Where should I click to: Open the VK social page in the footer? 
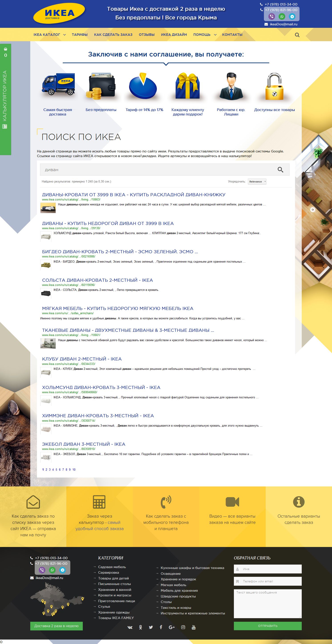130,627
